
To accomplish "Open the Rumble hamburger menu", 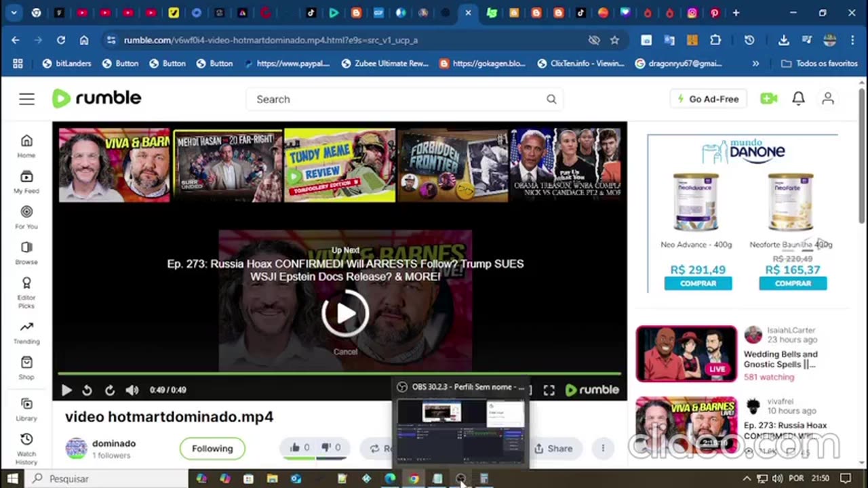I will [x=26, y=99].
